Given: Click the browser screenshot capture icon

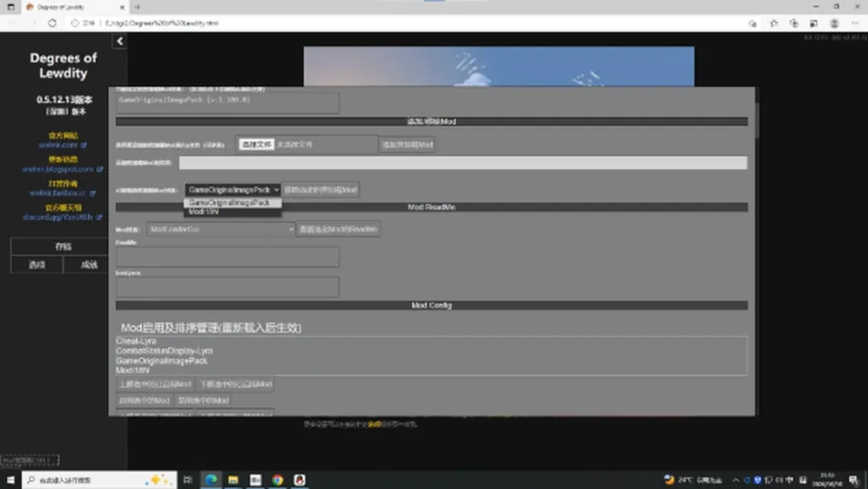Looking at the screenshot, I should [x=814, y=24].
